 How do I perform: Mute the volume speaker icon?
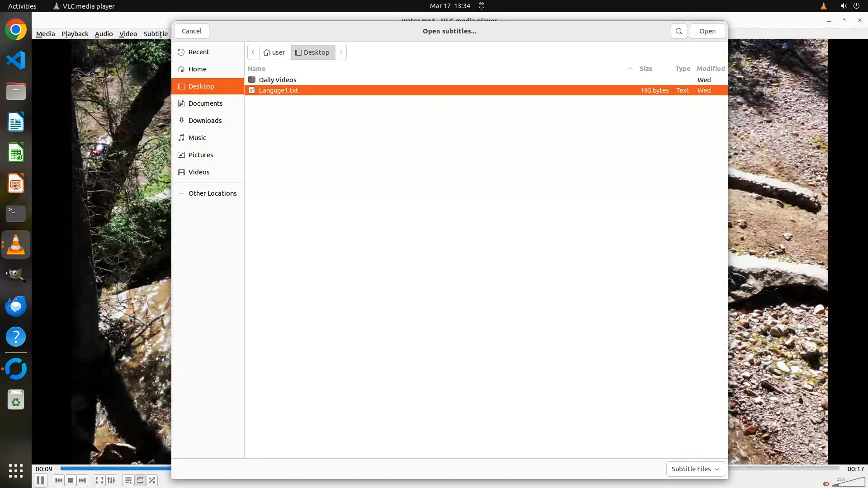(x=826, y=483)
